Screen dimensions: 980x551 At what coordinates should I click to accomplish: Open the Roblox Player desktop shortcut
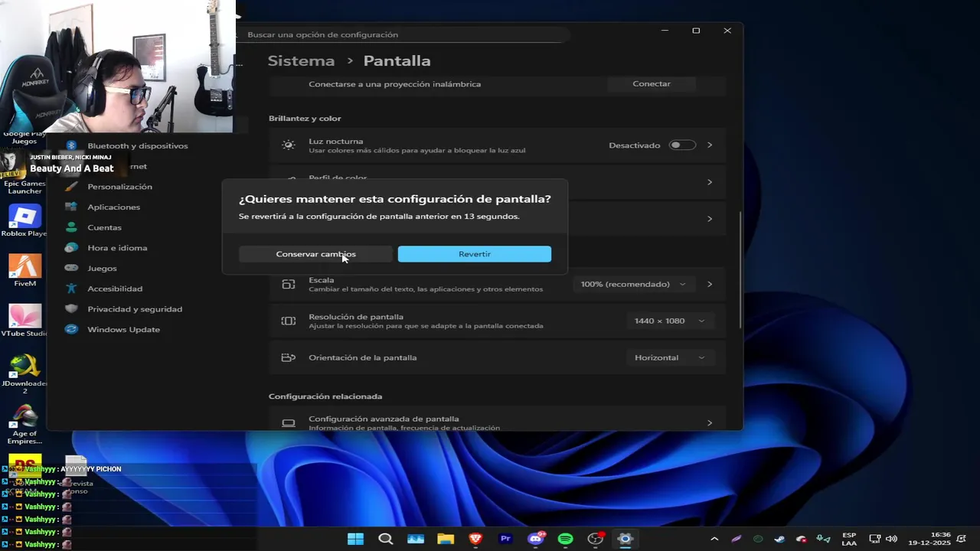(x=24, y=220)
